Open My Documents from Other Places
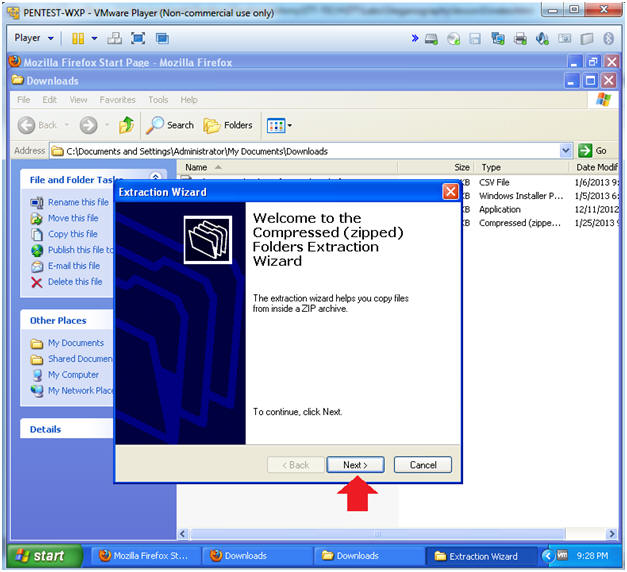627x572 pixels. tap(76, 343)
